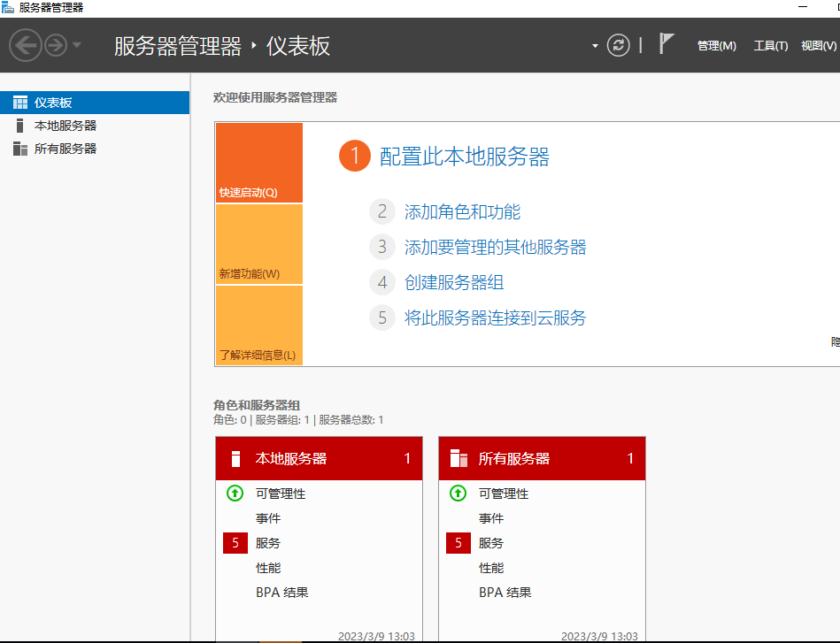Open 配置此本地服务器 link

465,157
